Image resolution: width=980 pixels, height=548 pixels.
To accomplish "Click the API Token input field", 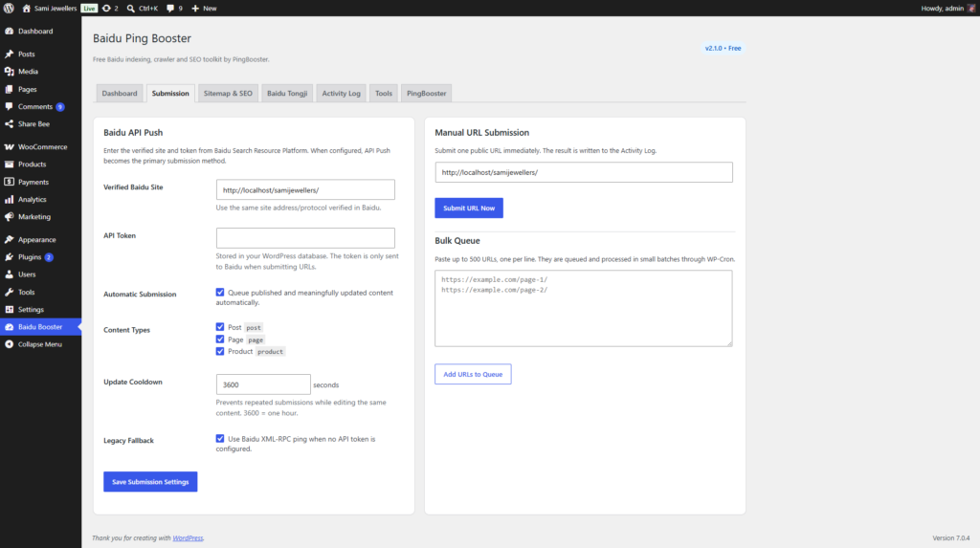I will click(x=305, y=238).
